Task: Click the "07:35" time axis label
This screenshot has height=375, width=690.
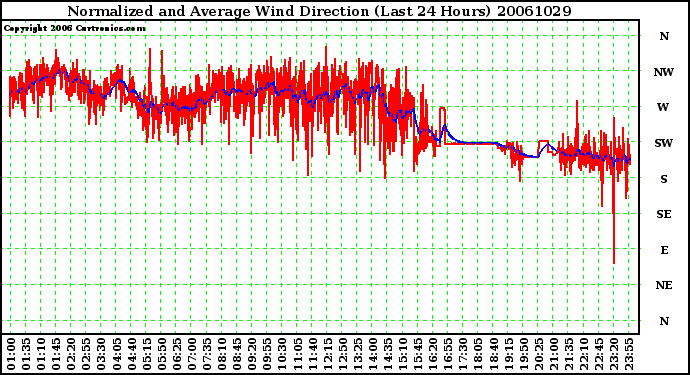Action: (207, 354)
